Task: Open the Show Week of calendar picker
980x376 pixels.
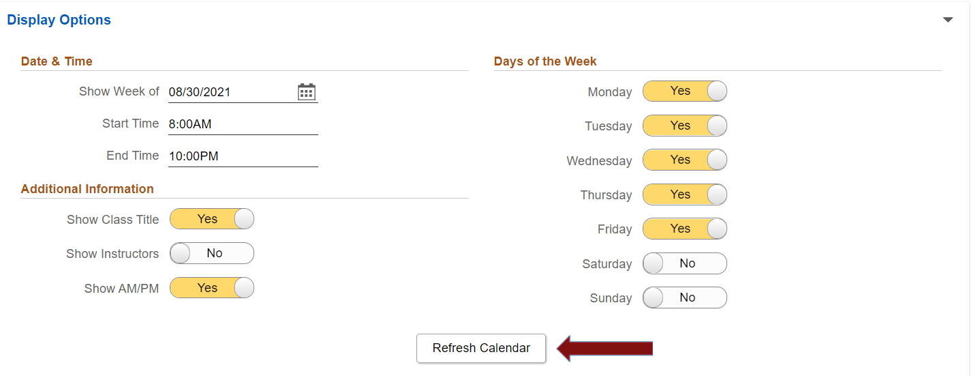Action: pos(307,92)
